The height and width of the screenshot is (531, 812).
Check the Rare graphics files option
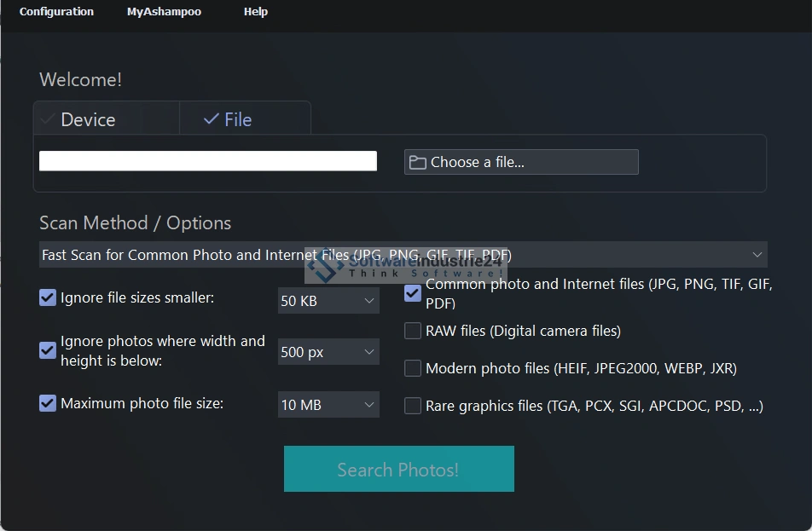pos(413,406)
